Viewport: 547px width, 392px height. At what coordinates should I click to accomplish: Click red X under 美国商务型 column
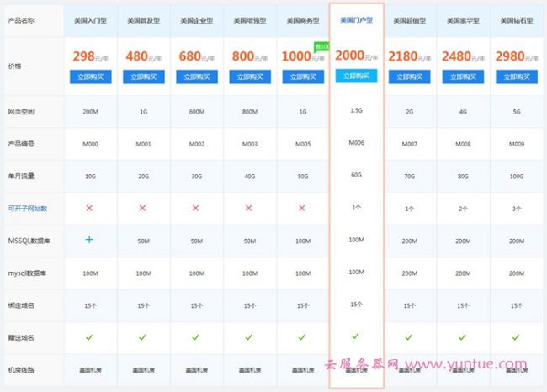click(x=302, y=207)
